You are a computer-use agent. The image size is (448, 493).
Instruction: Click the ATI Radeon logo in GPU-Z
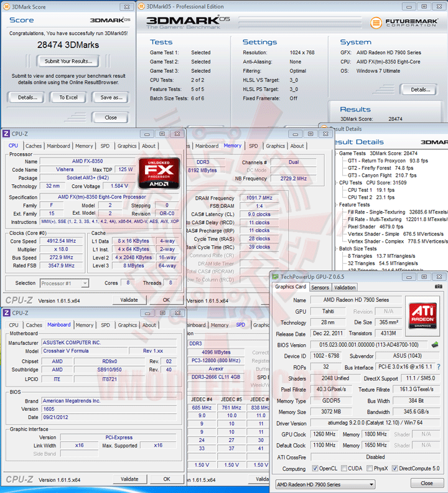click(422, 316)
